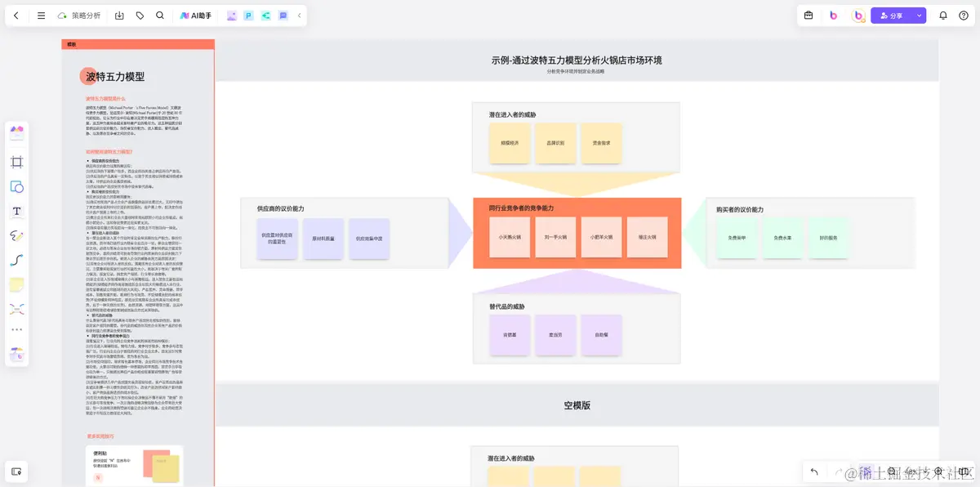Open the hamburger menu at top left
The image size is (980, 487).
[41, 15]
